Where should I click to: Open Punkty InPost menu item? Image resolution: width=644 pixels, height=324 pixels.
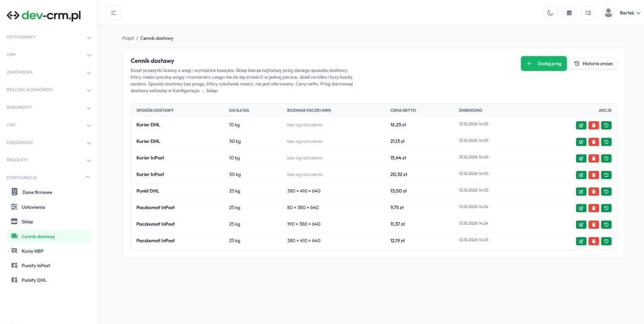[x=49, y=266]
